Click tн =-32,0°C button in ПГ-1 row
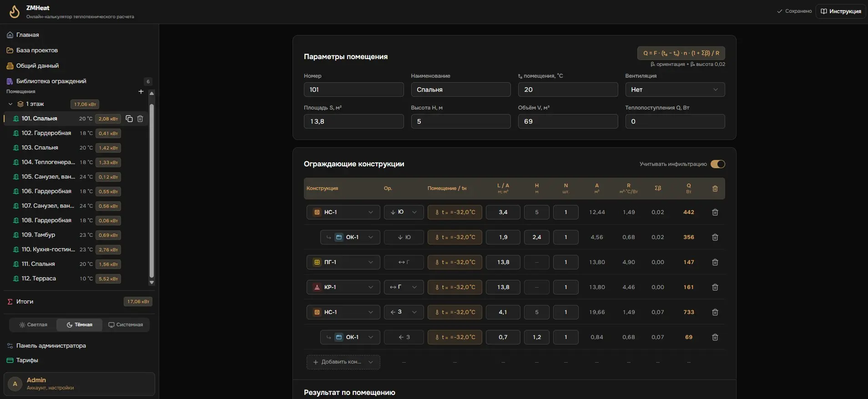Image resolution: width=868 pixels, height=399 pixels. pos(455,262)
